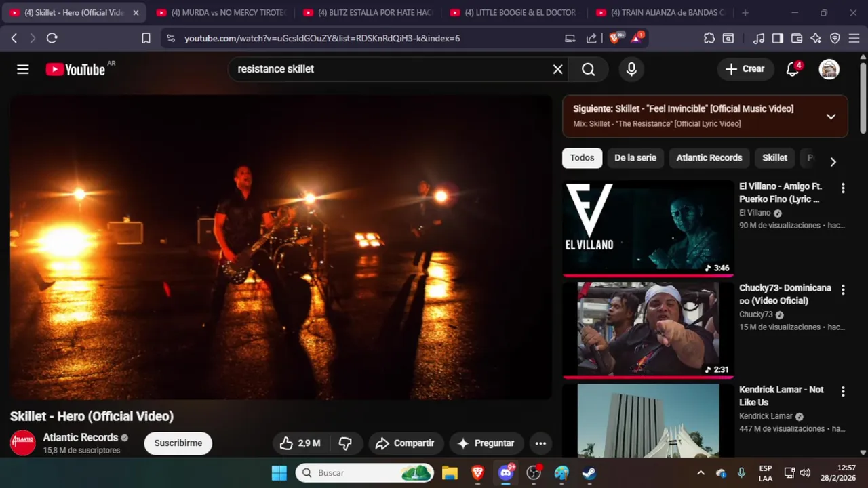Image resolution: width=868 pixels, height=488 pixels.
Task: Open the music note playlist icon
Action: (x=759, y=39)
